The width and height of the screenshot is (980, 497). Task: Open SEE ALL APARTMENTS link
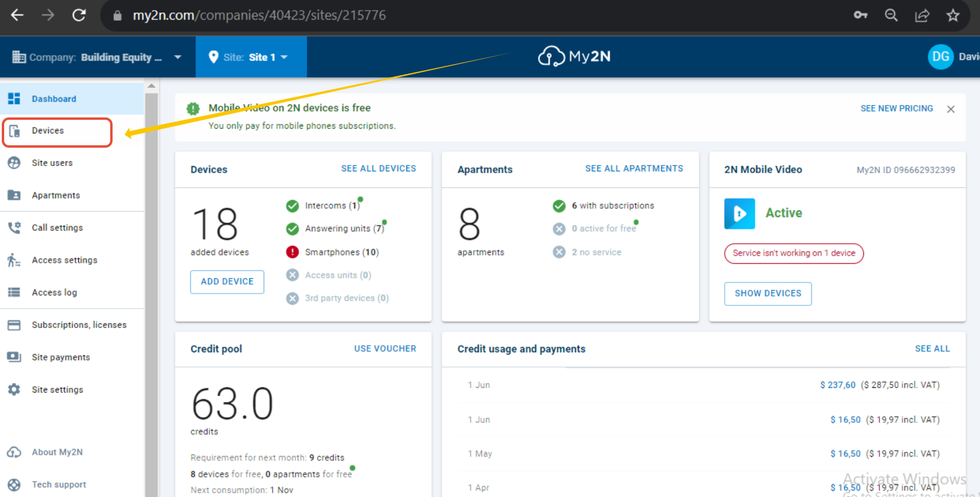[x=634, y=168]
